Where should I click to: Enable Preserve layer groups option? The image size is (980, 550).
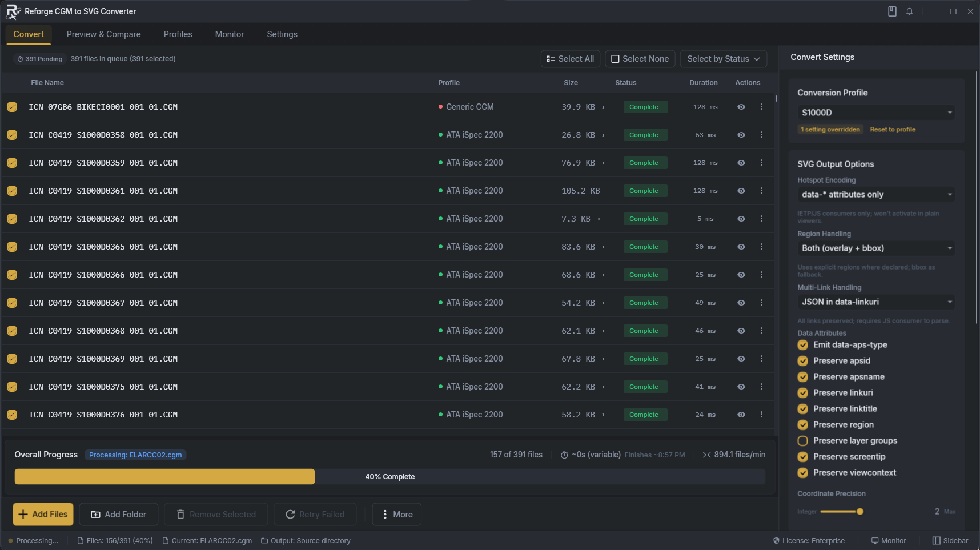(x=802, y=441)
